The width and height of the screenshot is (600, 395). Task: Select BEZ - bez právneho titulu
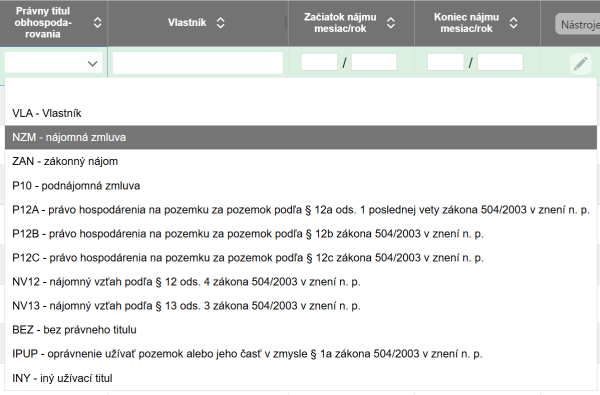pyautogui.click(x=301, y=330)
